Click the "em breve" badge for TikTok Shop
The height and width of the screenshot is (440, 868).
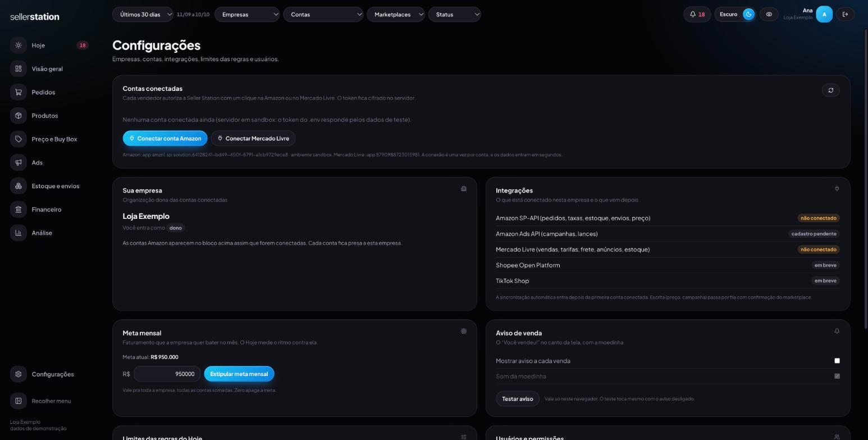click(825, 281)
